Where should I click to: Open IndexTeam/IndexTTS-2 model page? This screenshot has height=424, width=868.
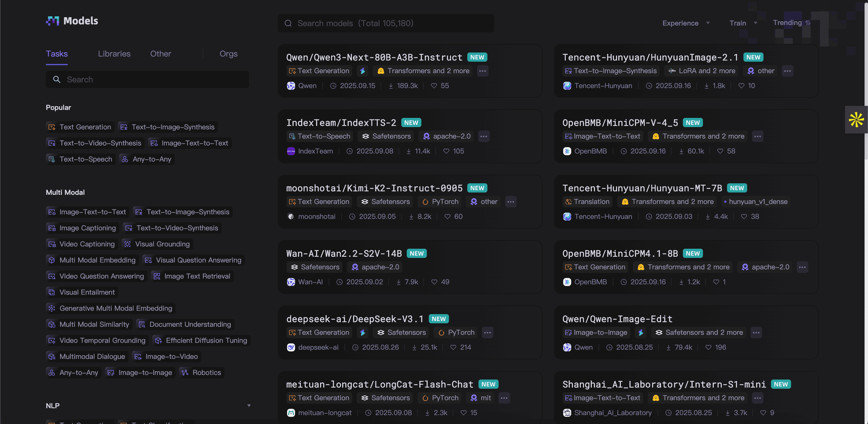(x=341, y=122)
